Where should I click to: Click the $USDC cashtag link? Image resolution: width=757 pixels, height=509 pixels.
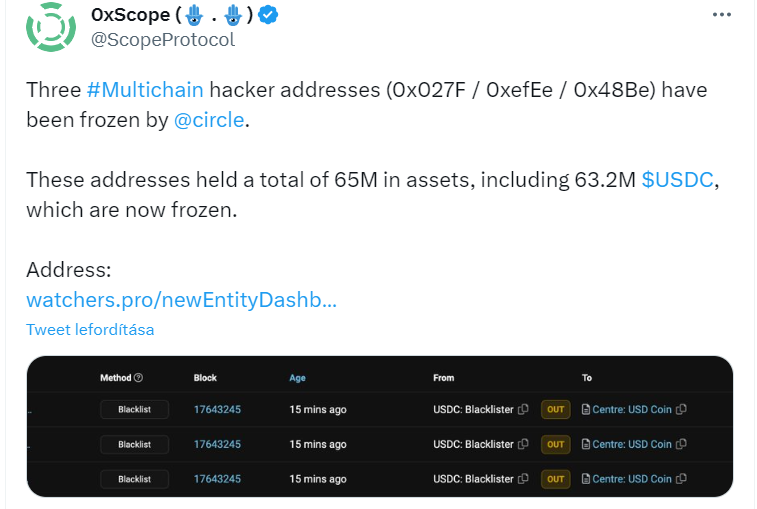coord(677,180)
